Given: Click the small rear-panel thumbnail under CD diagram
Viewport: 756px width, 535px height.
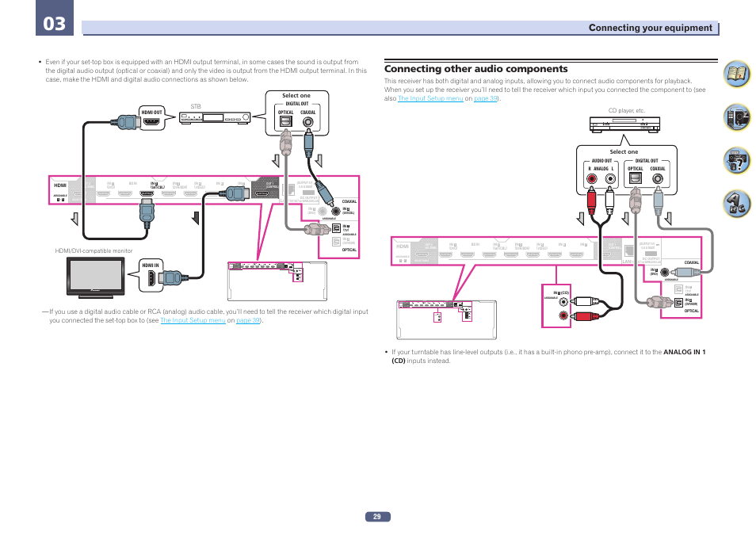Looking at the screenshot, I should (x=446, y=320).
